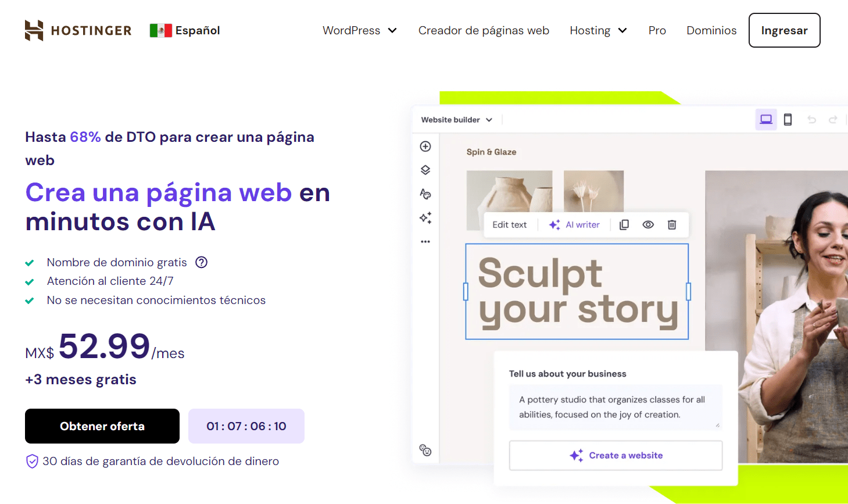Click No se necesitan conocimientos técnicos text
Viewport: 848px width, 504px height.
pyautogui.click(x=156, y=301)
